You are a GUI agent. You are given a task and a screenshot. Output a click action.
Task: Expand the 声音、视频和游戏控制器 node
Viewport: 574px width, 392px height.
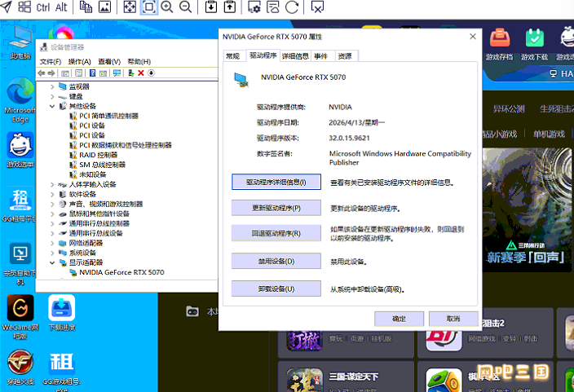tap(52, 205)
